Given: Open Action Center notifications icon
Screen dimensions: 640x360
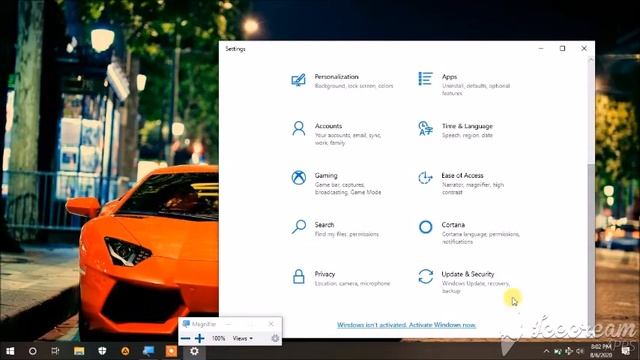Looking at the screenshot, I should (x=626, y=351).
